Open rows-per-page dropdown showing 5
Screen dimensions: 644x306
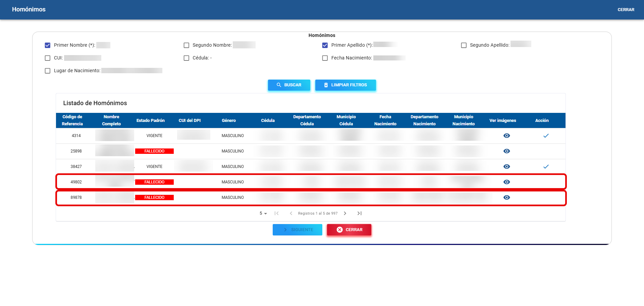coord(263,213)
